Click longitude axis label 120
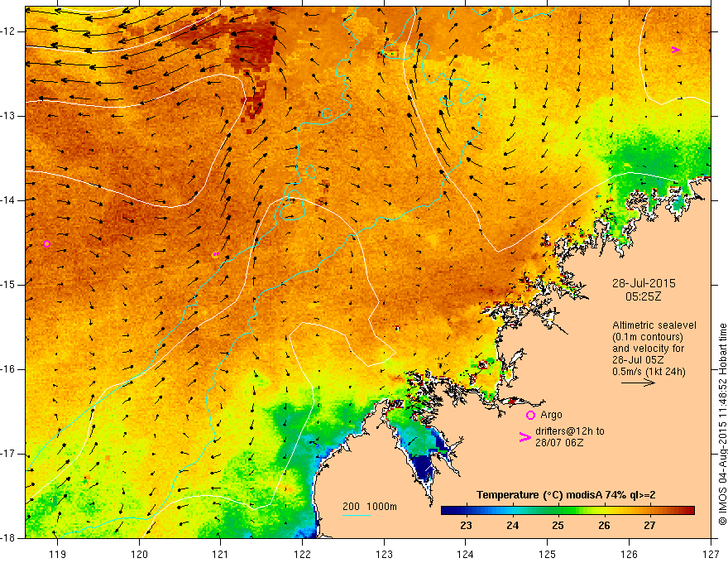The width and height of the screenshot is (728, 563). pyautogui.click(x=139, y=554)
